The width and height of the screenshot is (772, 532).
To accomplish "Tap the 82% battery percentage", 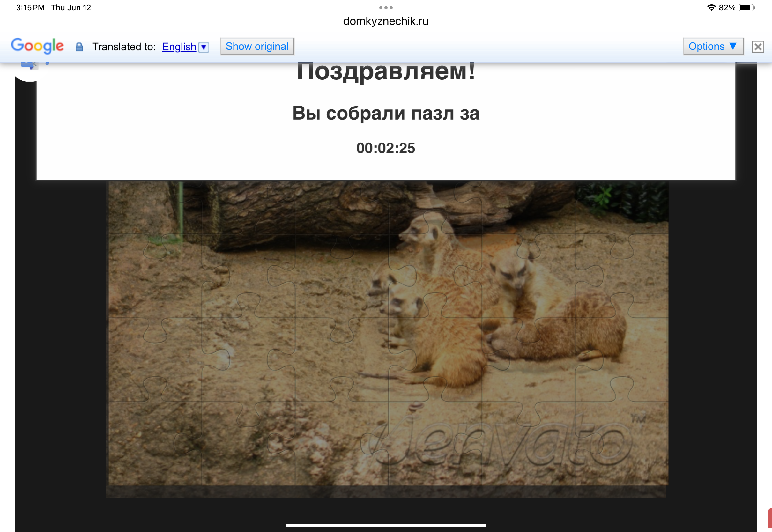I will click(x=727, y=8).
